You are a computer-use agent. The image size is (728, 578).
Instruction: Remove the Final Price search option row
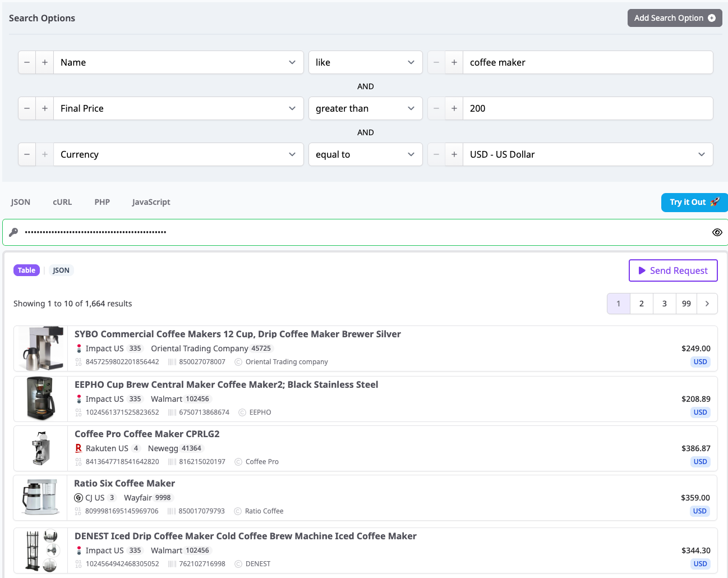[x=27, y=108]
